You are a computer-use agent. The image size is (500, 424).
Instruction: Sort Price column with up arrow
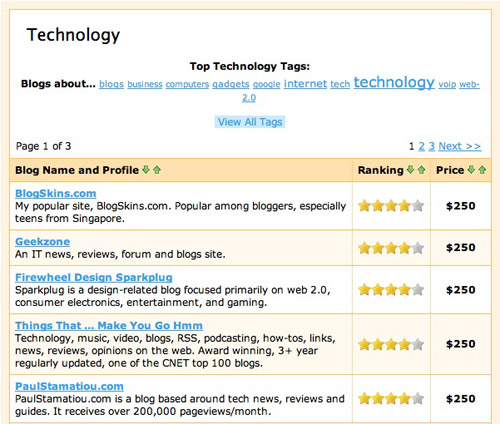point(482,170)
